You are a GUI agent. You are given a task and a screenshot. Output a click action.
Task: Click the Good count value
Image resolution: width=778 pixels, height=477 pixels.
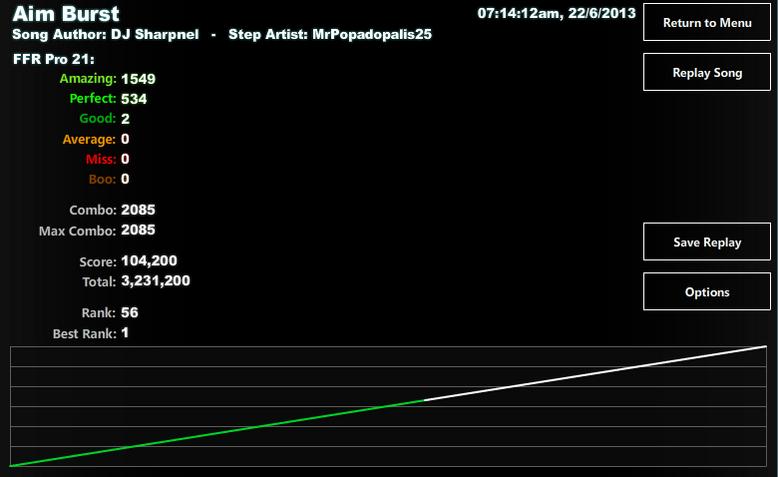125,119
